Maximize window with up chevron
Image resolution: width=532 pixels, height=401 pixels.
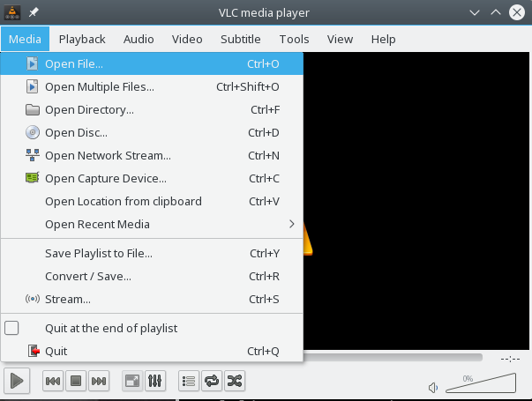click(x=496, y=13)
